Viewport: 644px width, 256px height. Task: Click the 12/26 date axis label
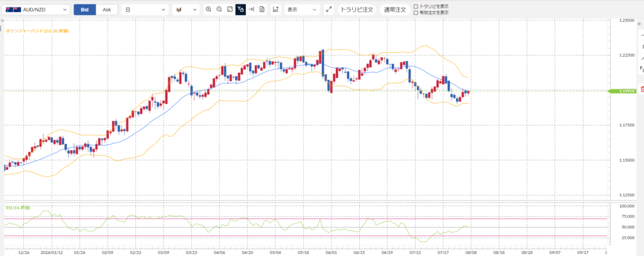point(23,253)
